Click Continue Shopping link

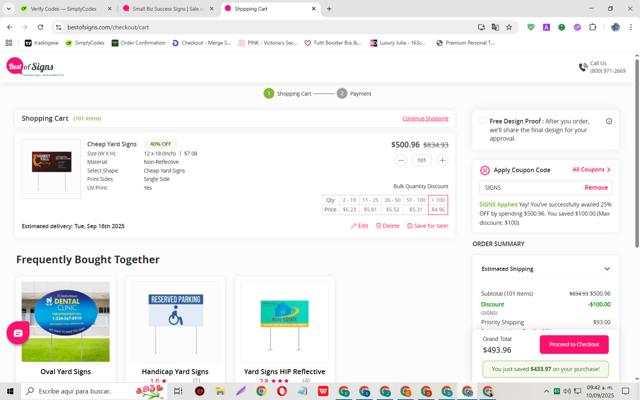425,118
